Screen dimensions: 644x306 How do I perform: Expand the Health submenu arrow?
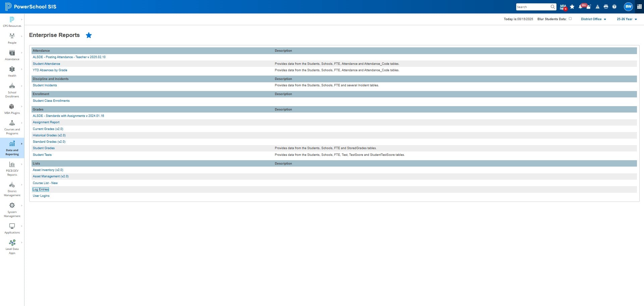22,69
